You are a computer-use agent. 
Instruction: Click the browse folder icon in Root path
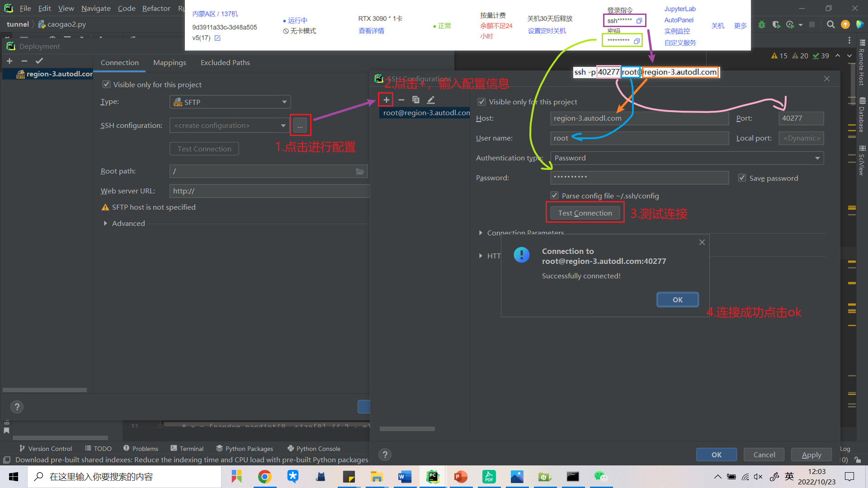coord(360,171)
